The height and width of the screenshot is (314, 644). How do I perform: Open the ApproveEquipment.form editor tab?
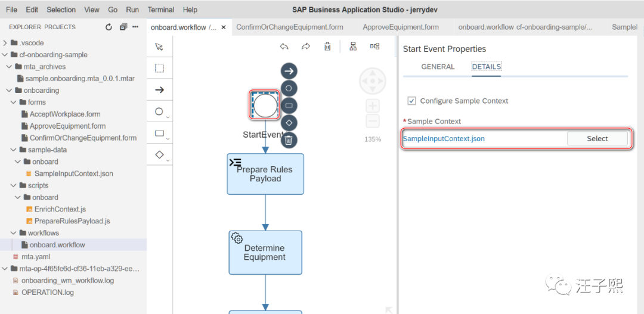(401, 27)
